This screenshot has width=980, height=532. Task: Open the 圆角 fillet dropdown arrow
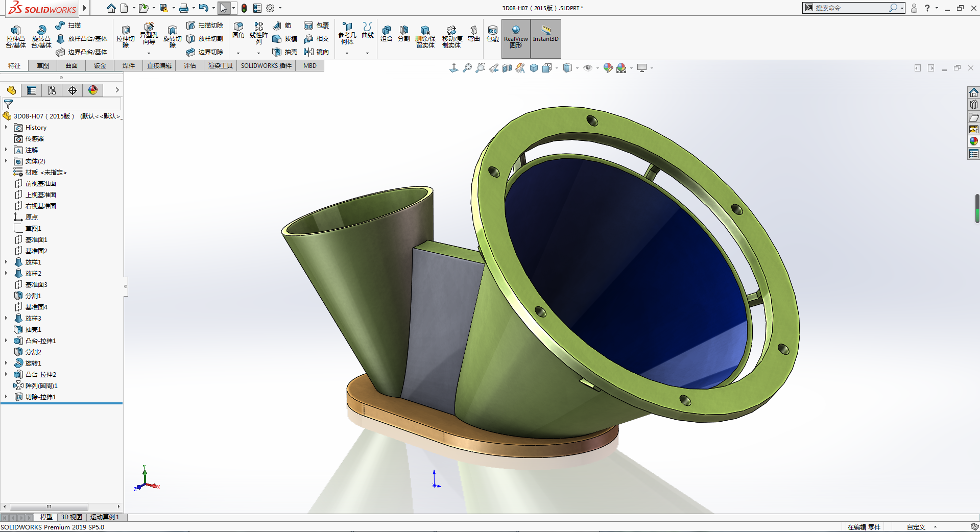[x=238, y=53]
